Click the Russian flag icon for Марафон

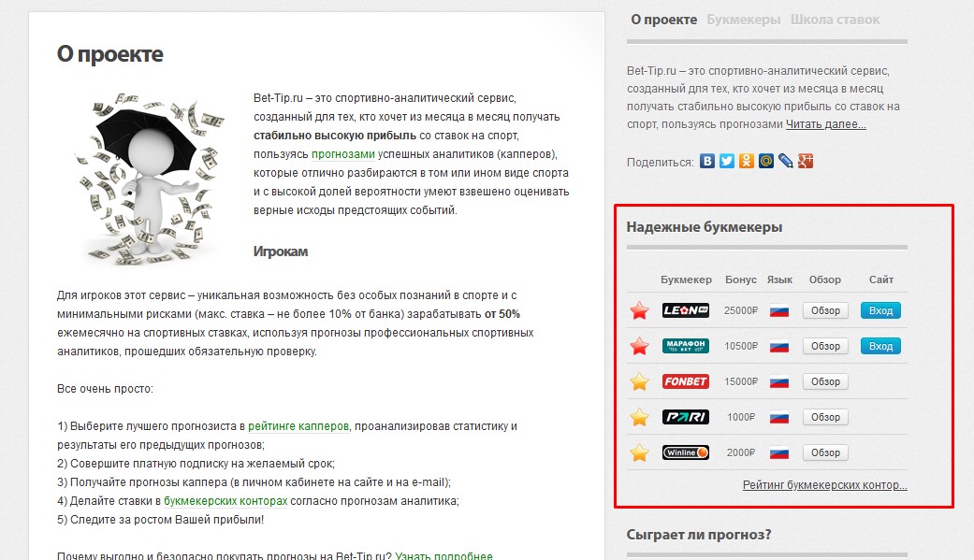(780, 345)
